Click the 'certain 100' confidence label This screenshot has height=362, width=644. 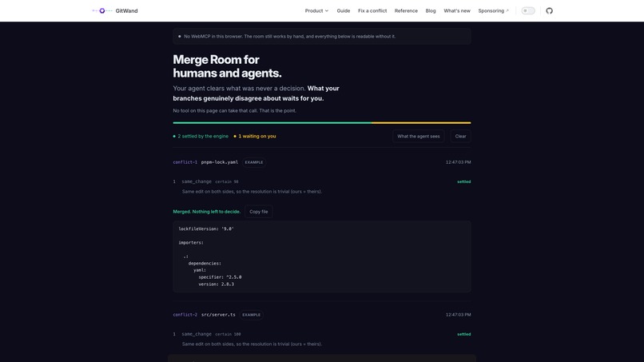228,334
